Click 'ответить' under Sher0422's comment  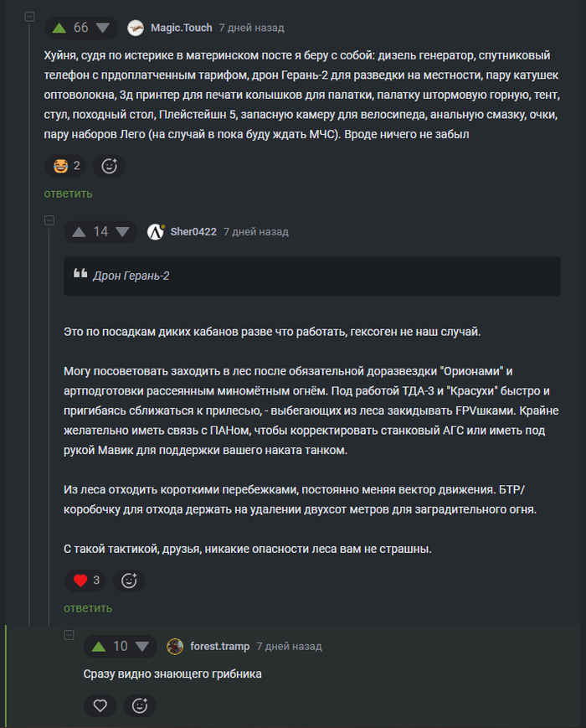88,607
